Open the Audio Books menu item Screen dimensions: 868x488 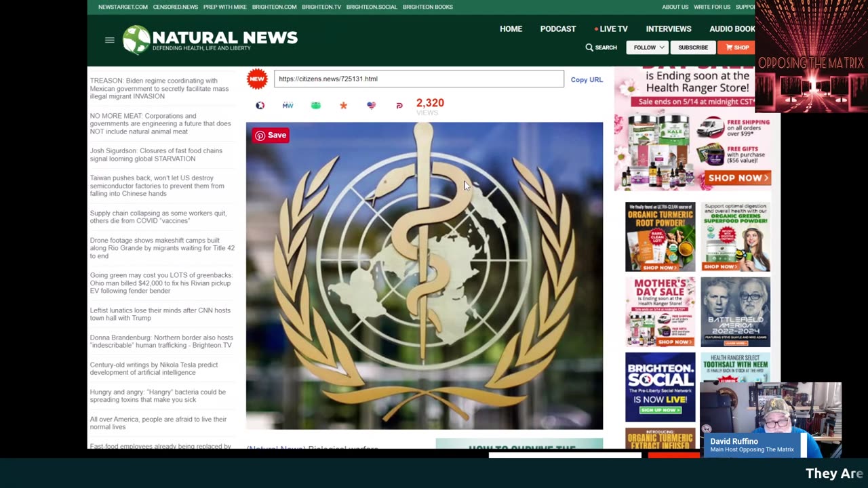click(732, 29)
